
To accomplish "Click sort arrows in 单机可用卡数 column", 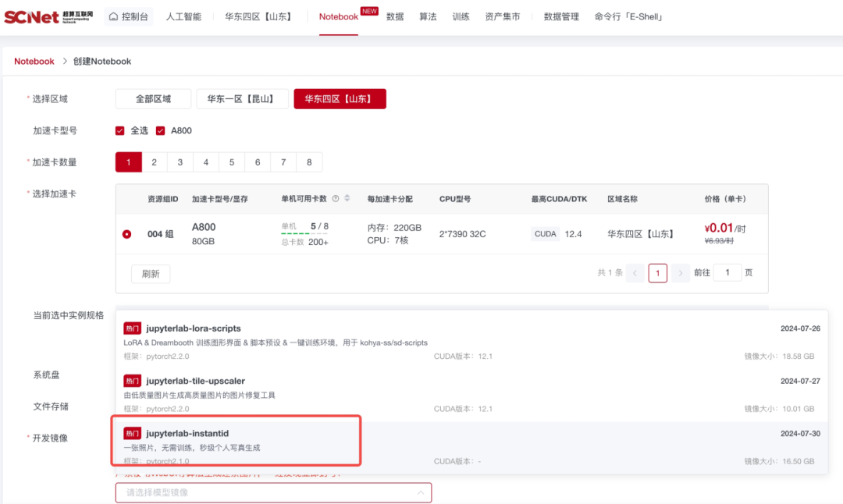I will (347, 199).
